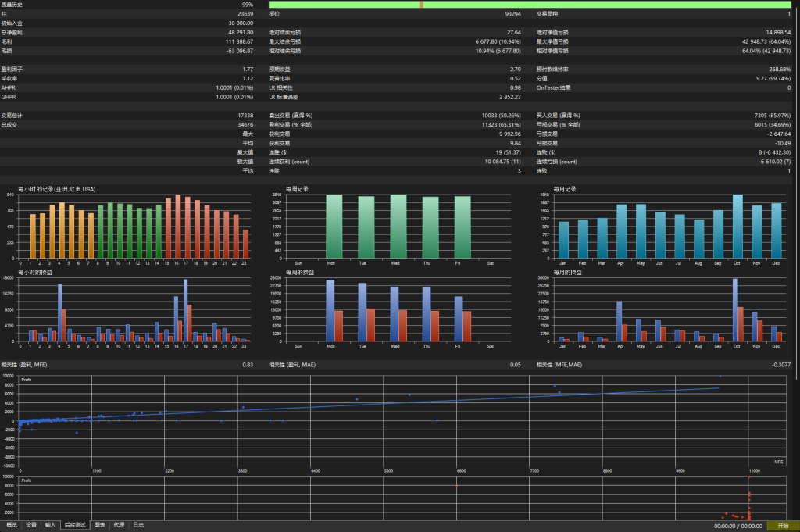Viewport: 800px width, 532px height.
Task: Select the 盈利因子 row label
Action: pyautogui.click(x=12, y=70)
